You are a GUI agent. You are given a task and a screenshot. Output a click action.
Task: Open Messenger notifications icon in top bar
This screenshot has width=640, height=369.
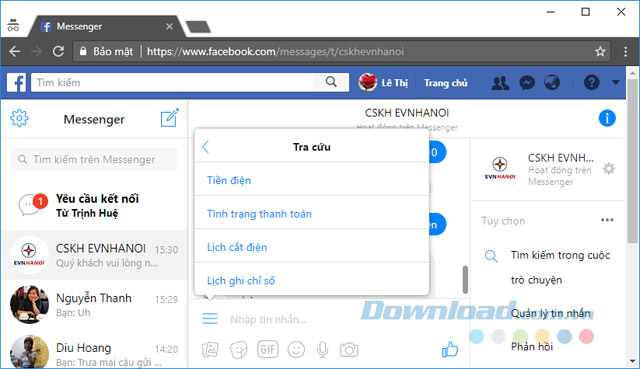[527, 83]
